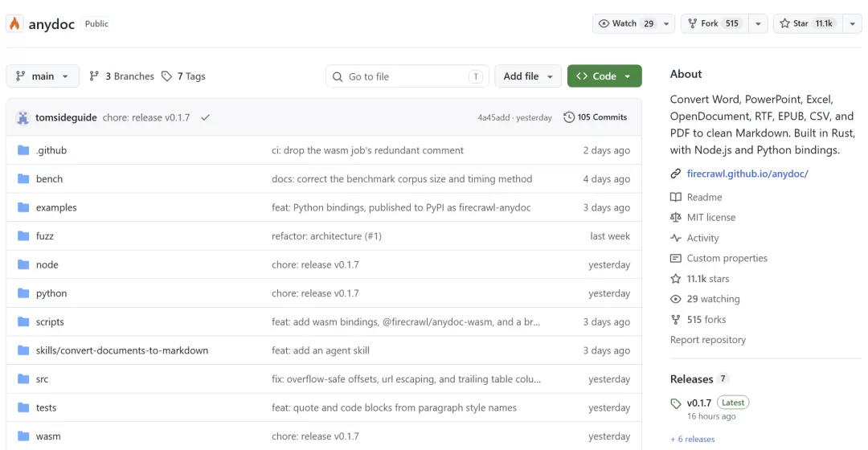Open the main branch selector dropdown

(x=43, y=76)
